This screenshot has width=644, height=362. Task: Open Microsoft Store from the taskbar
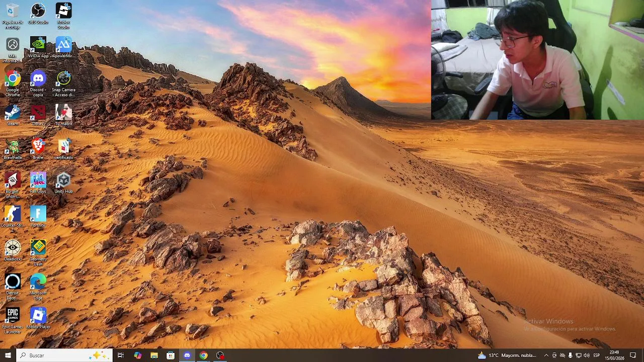coord(171,355)
